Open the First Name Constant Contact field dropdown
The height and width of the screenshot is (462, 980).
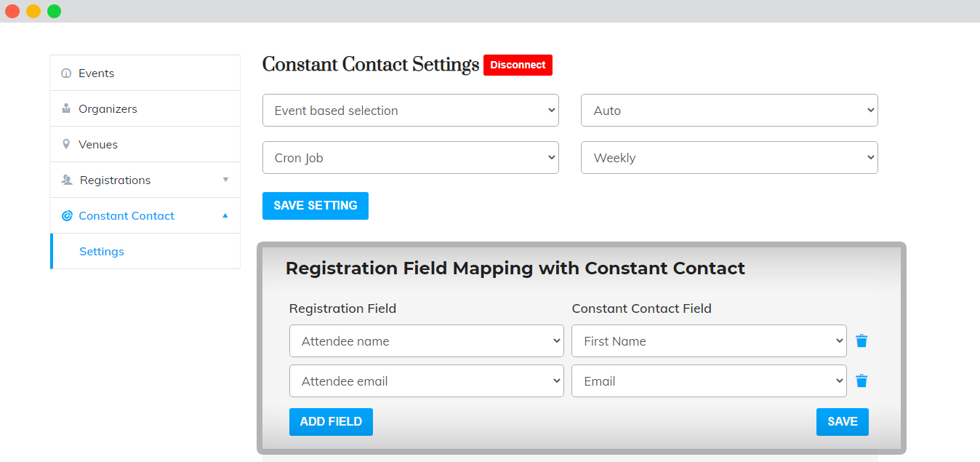pyautogui.click(x=709, y=341)
